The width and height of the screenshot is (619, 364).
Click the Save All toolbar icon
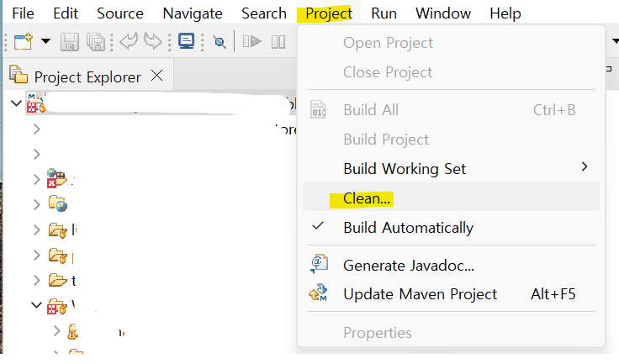pos(96,42)
